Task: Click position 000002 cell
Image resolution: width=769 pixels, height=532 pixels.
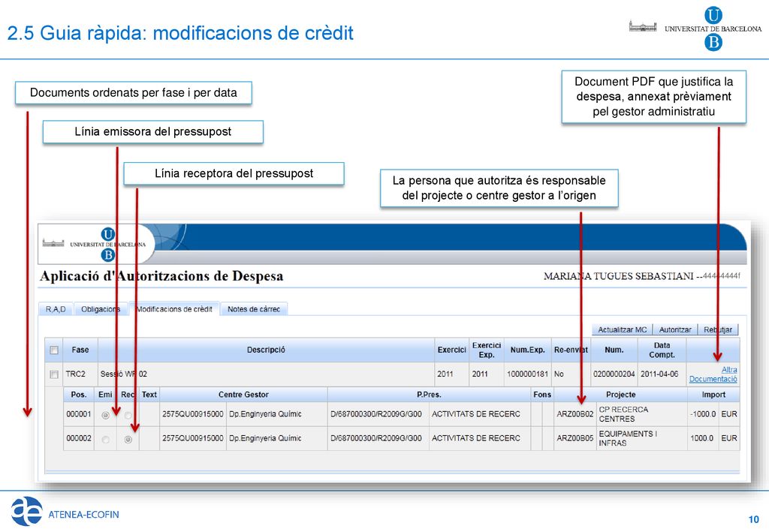Action: click(78, 438)
